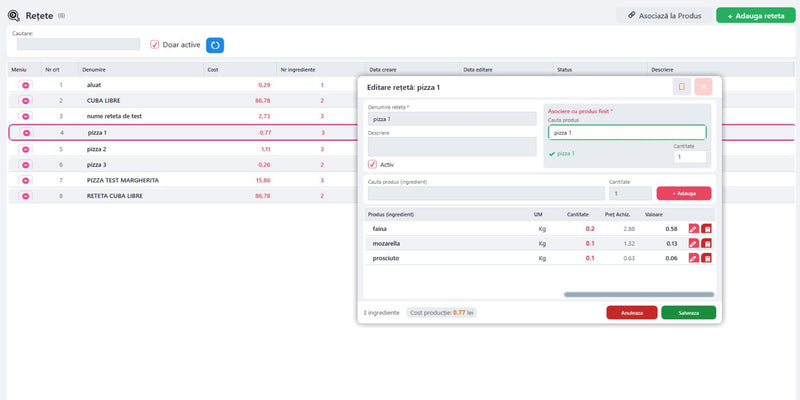This screenshot has width=800, height=400.
Task: Focus the Cauta produs (ingredient) search field
Action: point(486,193)
